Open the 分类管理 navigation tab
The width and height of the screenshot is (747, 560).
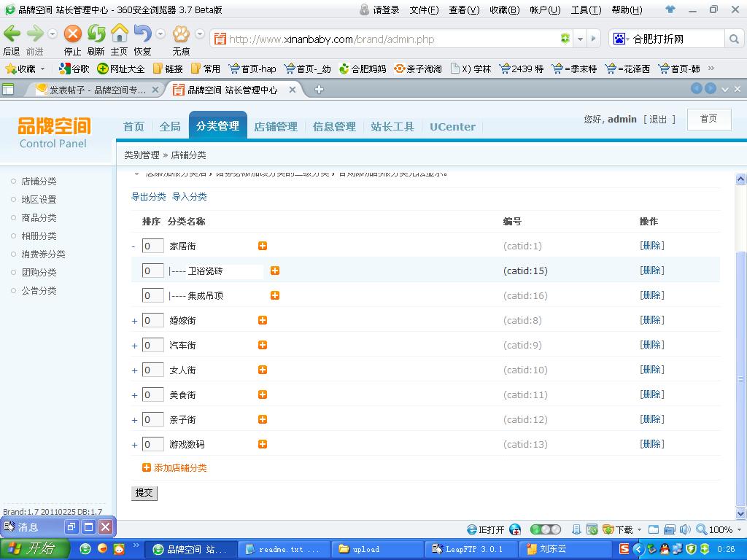click(217, 125)
